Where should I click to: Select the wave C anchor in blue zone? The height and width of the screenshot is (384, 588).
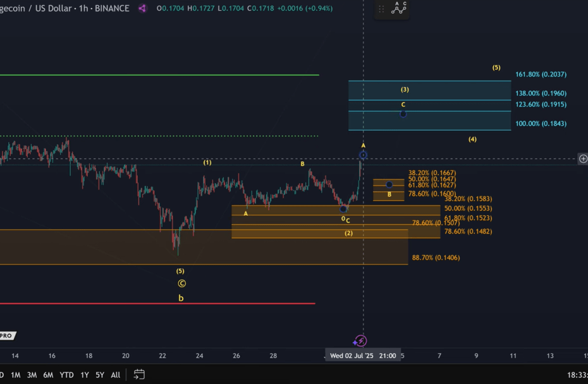coord(403,114)
